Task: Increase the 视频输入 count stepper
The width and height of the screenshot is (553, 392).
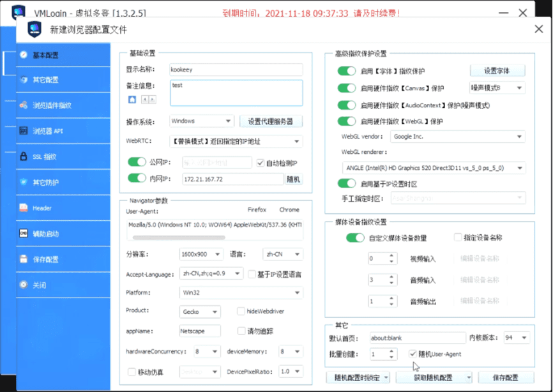Action: (391, 255)
